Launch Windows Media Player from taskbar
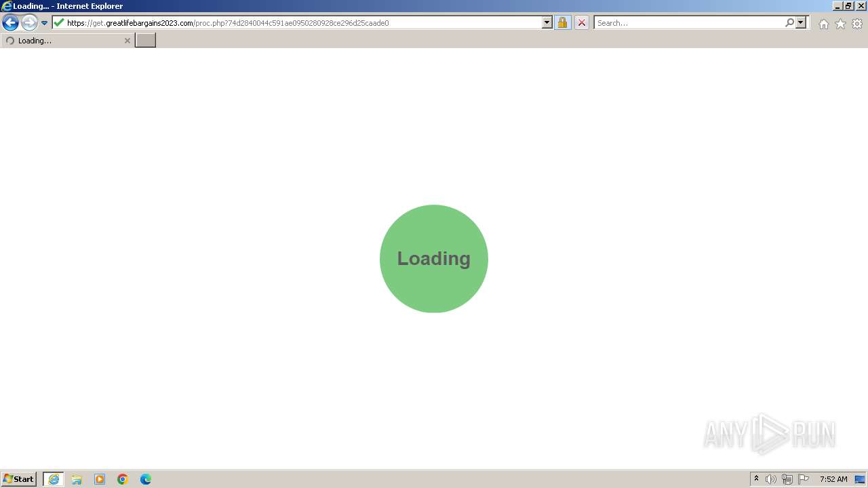 (100, 479)
